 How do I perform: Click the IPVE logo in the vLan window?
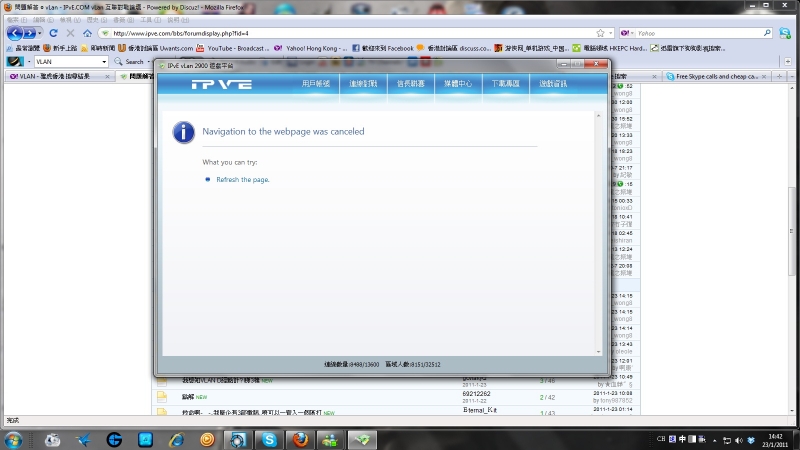pos(221,84)
